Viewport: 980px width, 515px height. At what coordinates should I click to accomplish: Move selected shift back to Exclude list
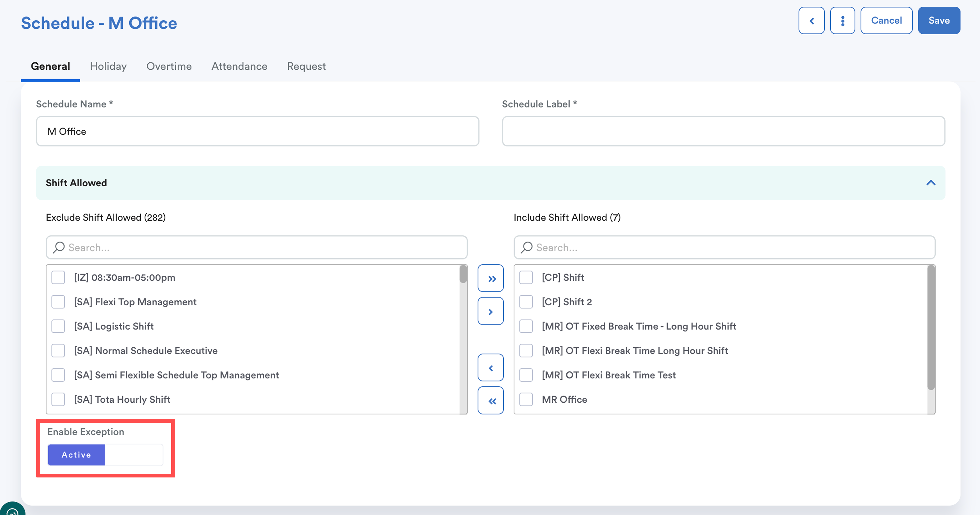pos(490,368)
